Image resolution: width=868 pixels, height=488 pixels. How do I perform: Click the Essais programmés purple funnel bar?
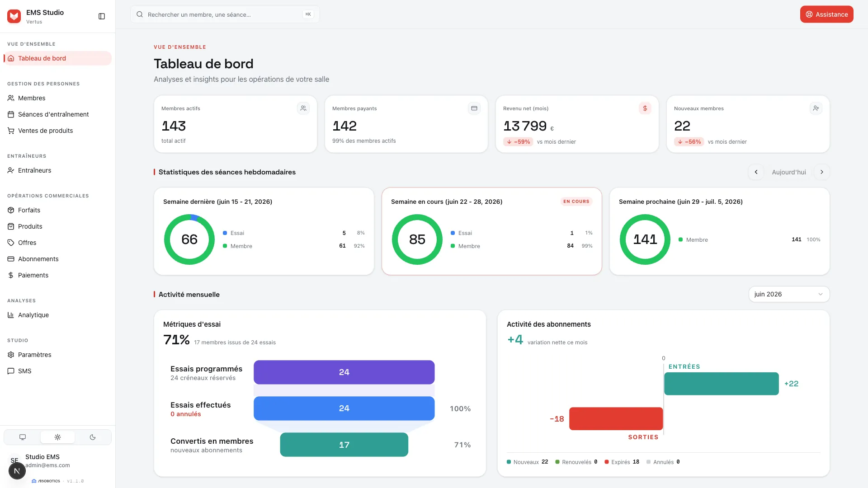point(344,372)
